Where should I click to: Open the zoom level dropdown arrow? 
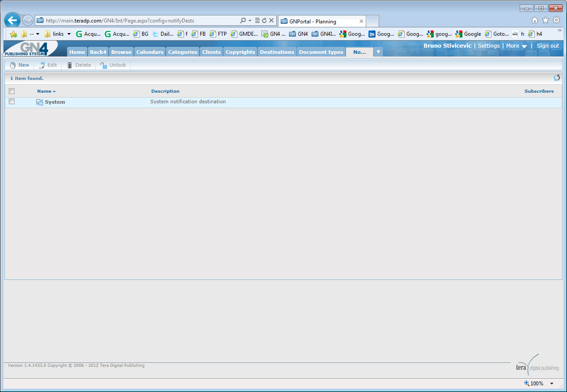click(552, 384)
